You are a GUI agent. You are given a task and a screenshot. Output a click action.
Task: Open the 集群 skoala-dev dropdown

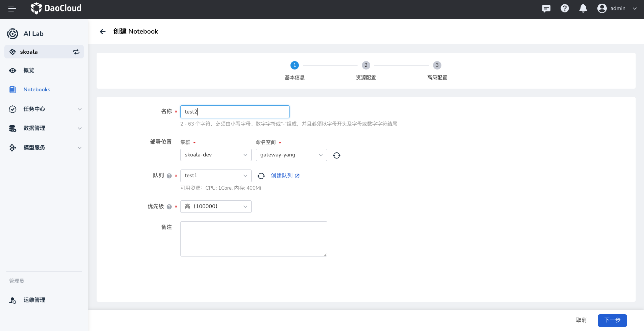[x=216, y=155]
